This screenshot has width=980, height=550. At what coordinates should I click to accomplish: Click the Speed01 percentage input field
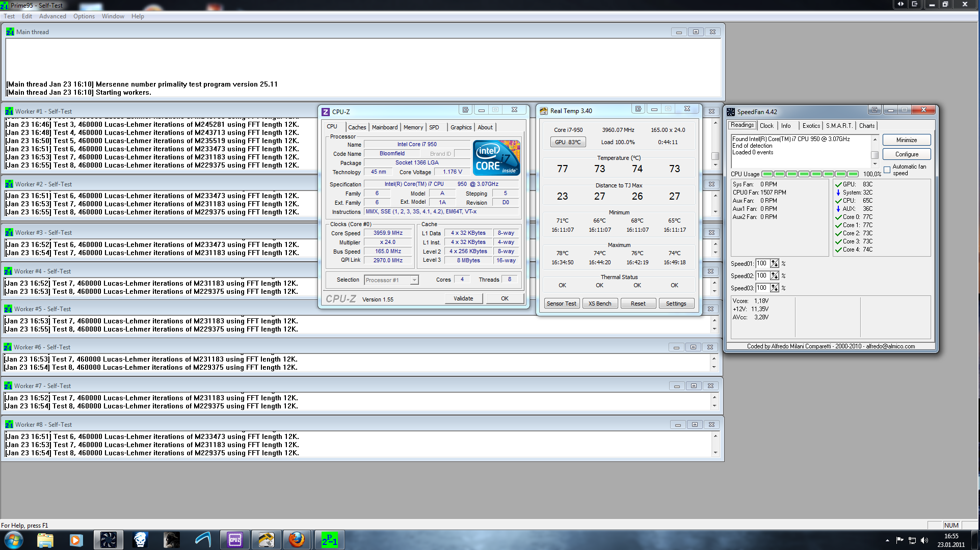(762, 263)
